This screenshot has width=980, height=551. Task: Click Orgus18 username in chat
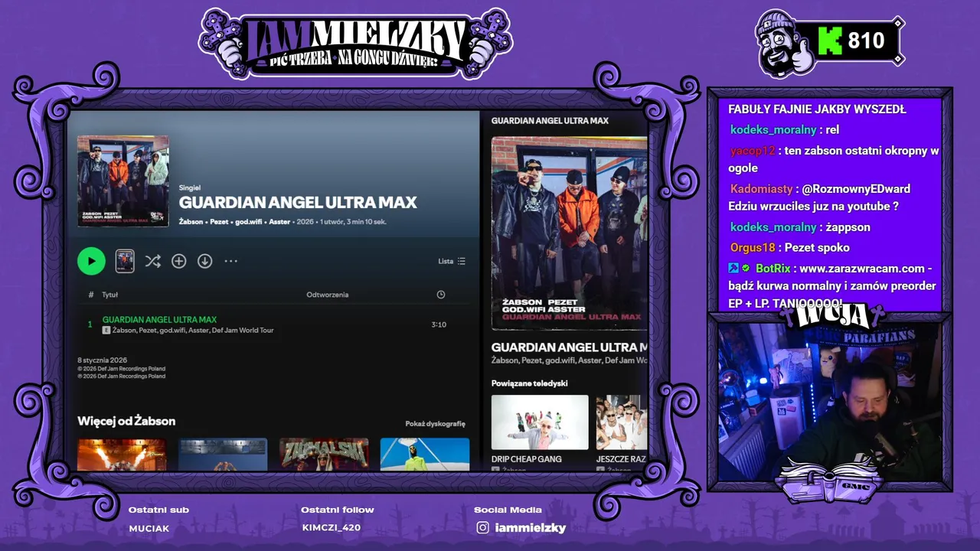point(753,247)
